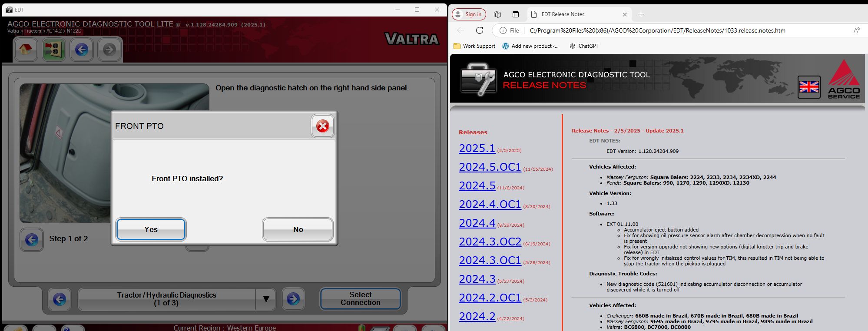This screenshot has height=331, width=868.
Task: Go to previous diagnostics page arrow
Action: [x=60, y=299]
